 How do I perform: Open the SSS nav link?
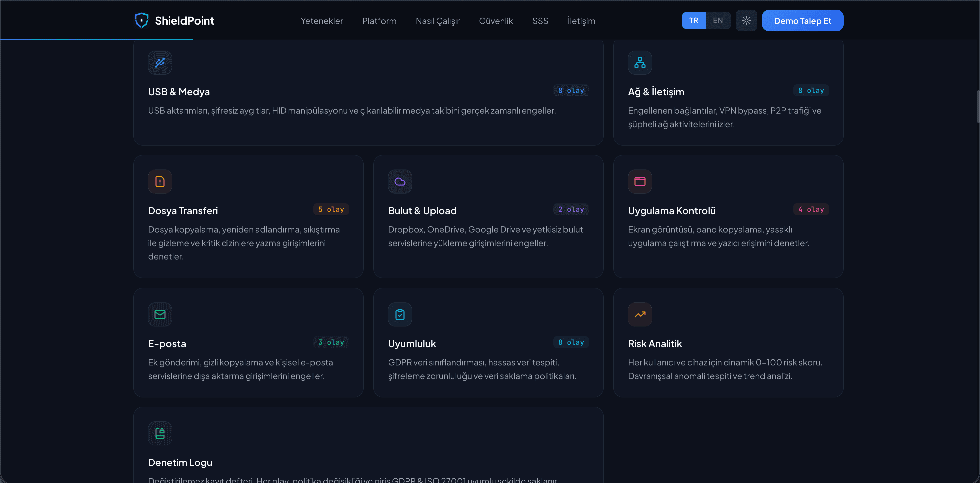point(540,21)
